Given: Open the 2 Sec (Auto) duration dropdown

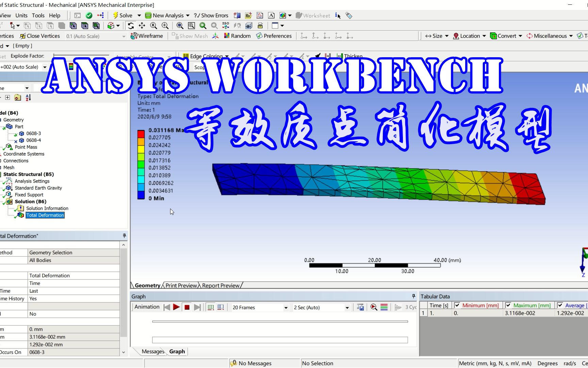Looking at the screenshot, I should [x=347, y=307].
